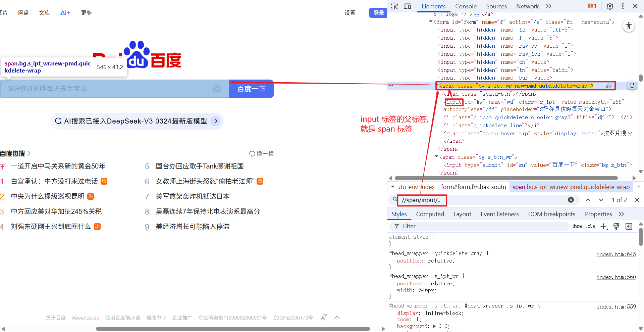The width and height of the screenshot is (644, 332).
Task: Click the 换一换 refresh icon
Action: [252, 153]
